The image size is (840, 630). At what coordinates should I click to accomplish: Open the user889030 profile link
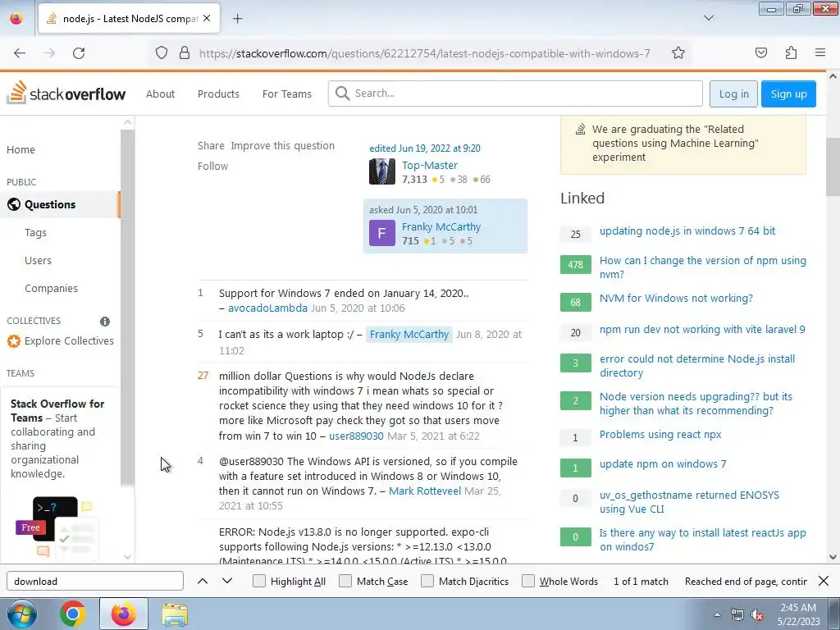point(356,436)
